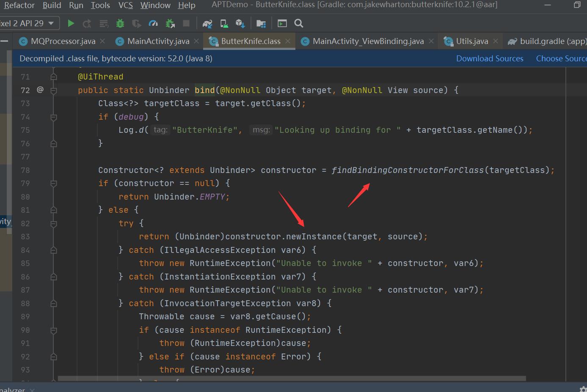
Task: Close the MainActivity_ViewBinding.java tab
Action: 431,41
